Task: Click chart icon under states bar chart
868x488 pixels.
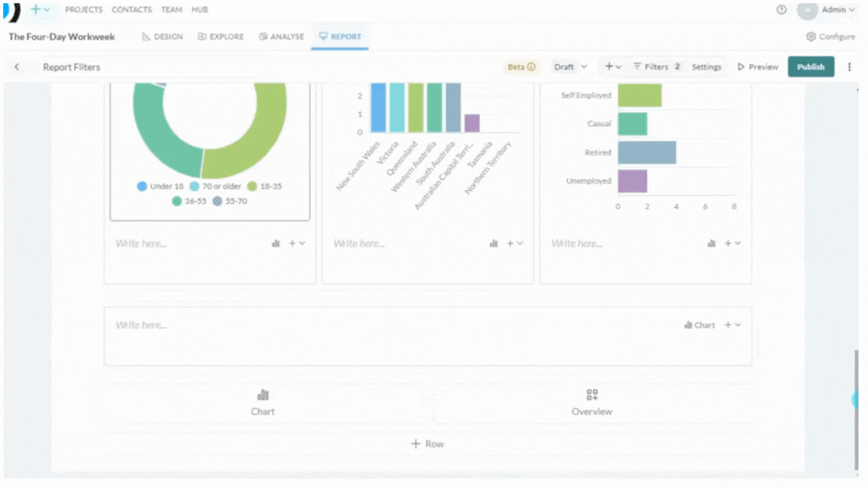Action: (x=494, y=243)
